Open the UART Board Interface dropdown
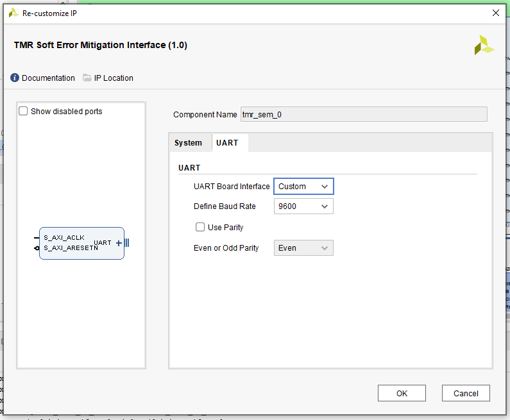This screenshot has width=510, height=420. click(x=303, y=186)
